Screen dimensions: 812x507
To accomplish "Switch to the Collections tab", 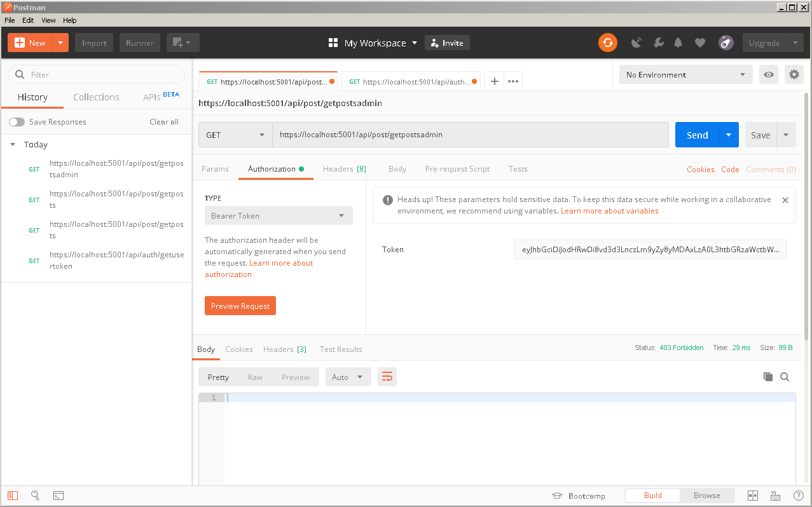I will 96,97.
